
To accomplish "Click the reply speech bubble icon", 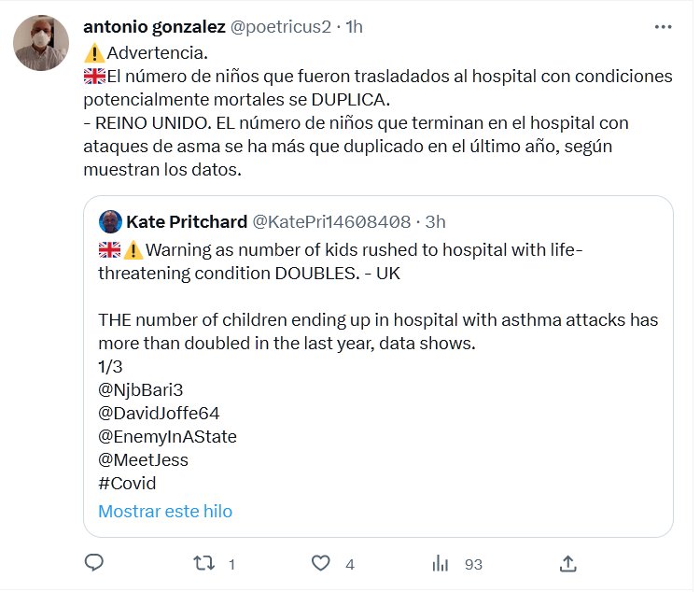I will click(93, 563).
